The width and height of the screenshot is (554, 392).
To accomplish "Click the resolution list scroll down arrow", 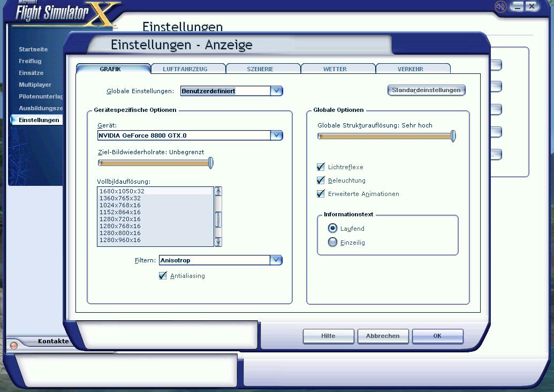I will point(218,242).
